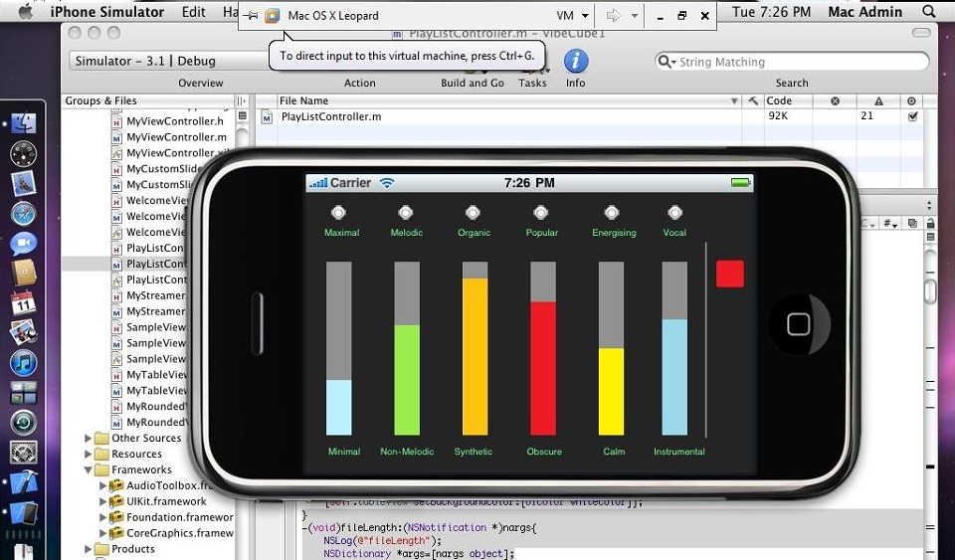This screenshot has height=560, width=955.
Task: Open the Apple menu logo
Action: 25,12
